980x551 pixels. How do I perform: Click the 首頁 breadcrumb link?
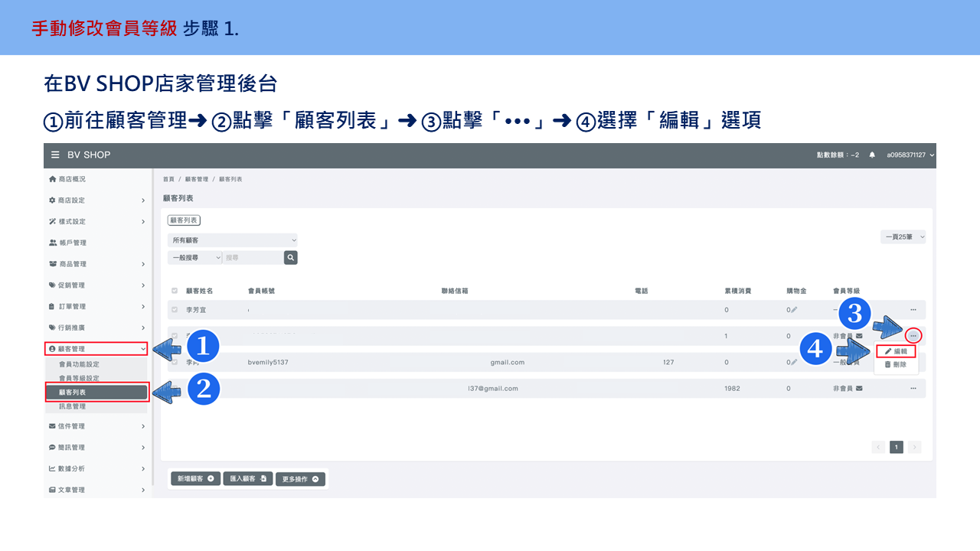168,179
